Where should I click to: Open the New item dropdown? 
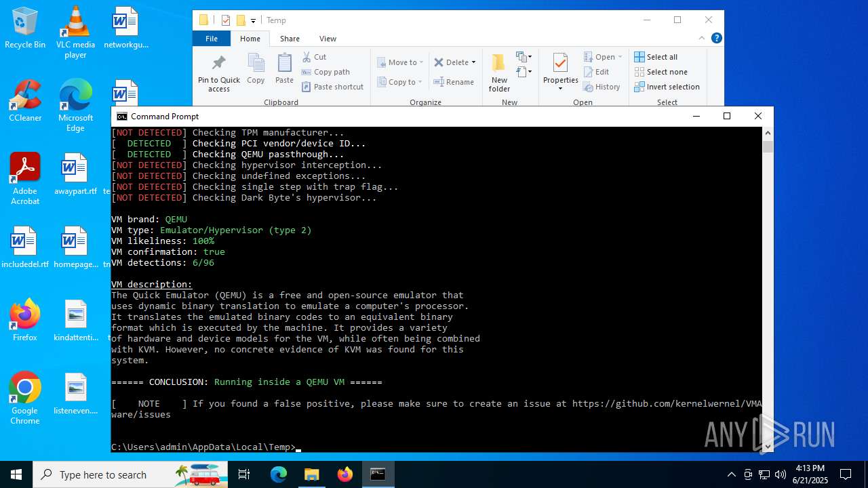[524, 57]
